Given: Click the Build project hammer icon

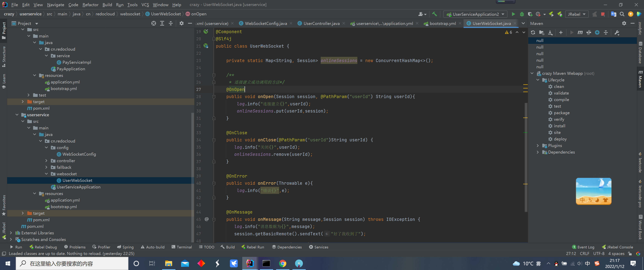Looking at the screenshot, I should click(x=435, y=14).
